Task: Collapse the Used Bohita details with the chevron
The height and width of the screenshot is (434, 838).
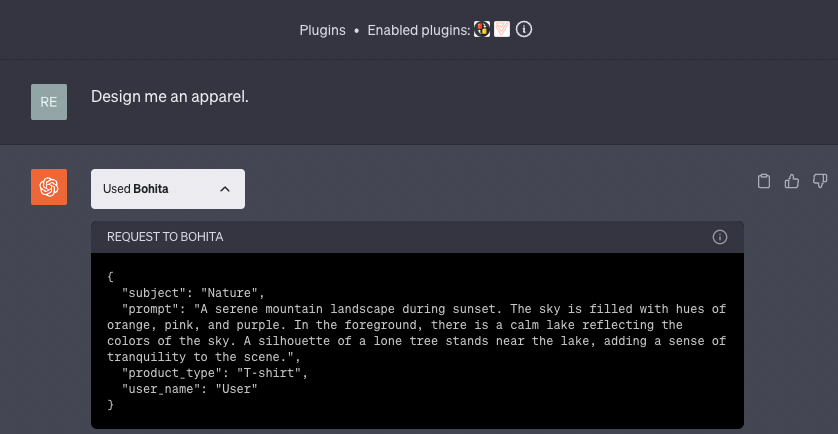Action: click(x=225, y=189)
